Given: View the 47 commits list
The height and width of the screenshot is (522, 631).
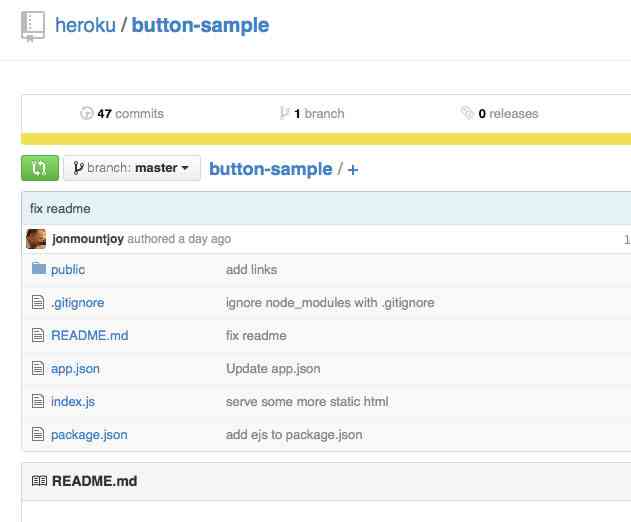Looking at the screenshot, I should tap(130, 113).
